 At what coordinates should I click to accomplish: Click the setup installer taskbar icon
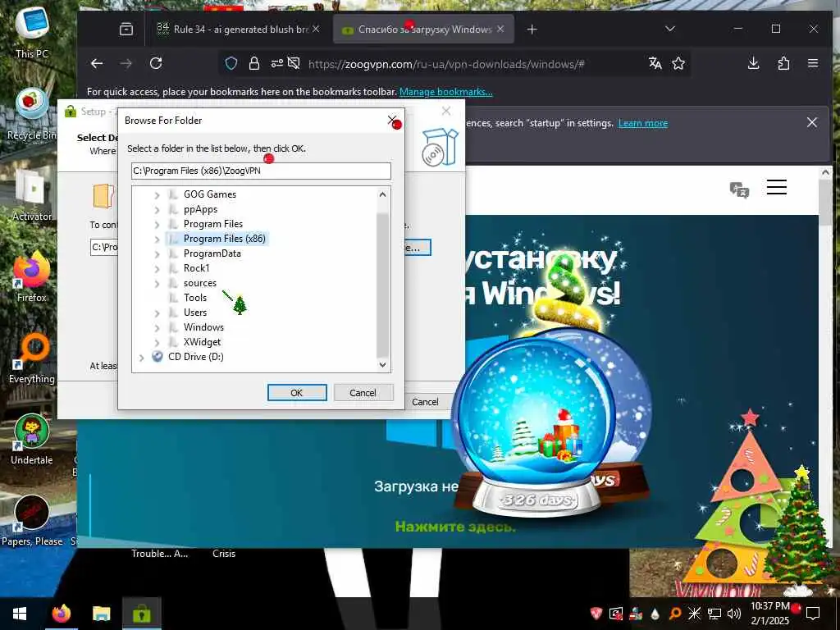click(x=141, y=614)
